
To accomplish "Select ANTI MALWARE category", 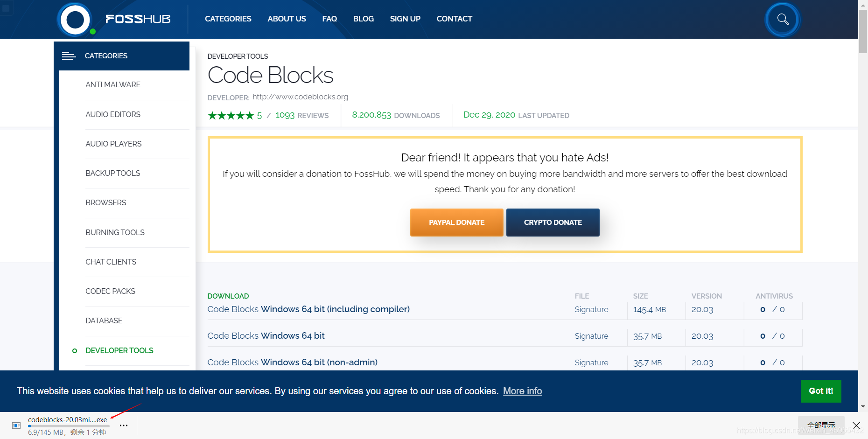I will click(113, 84).
